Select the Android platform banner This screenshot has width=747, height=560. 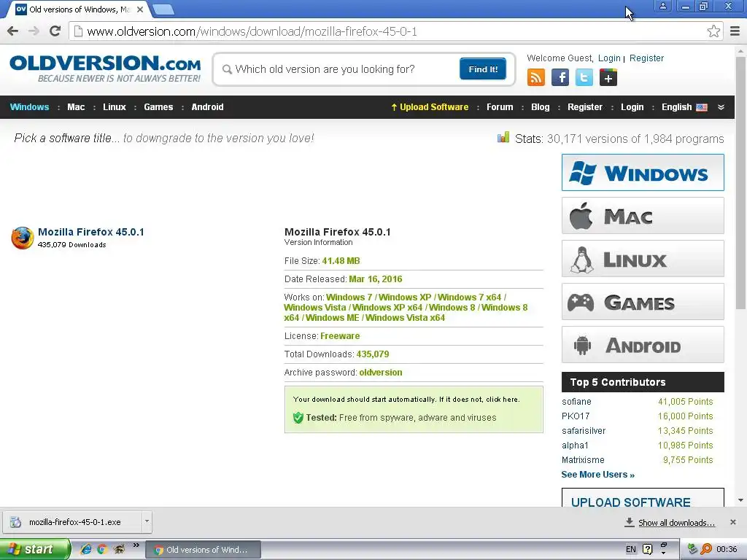pos(643,345)
